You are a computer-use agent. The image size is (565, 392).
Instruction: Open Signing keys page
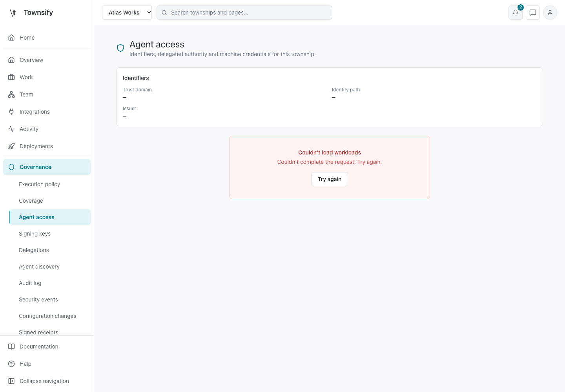click(50, 234)
